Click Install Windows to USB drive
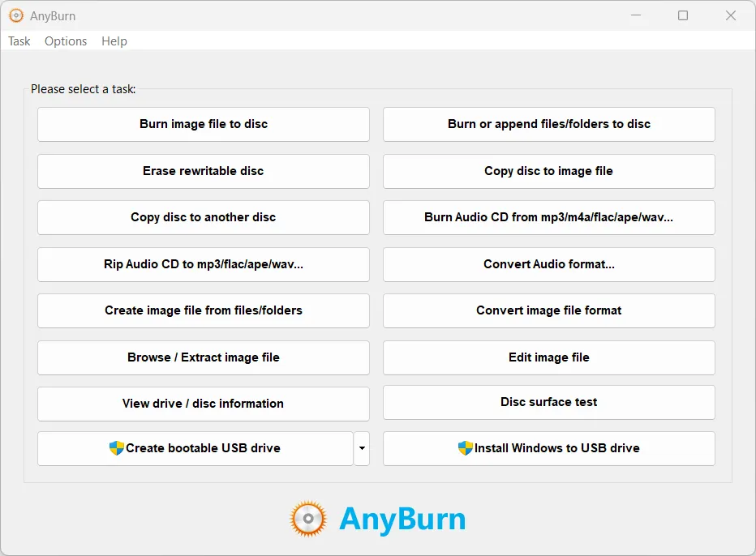The height and width of the screenshot is (556, 756). (548, 448)
